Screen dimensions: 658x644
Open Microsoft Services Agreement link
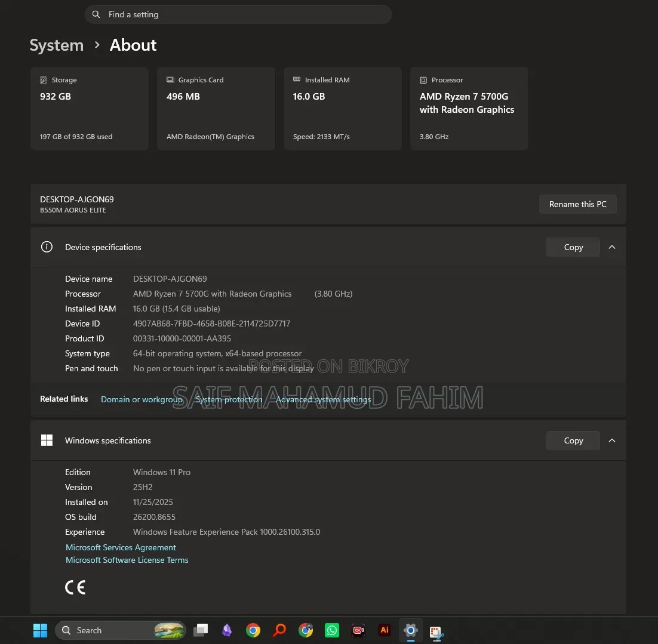coord(121,547)
